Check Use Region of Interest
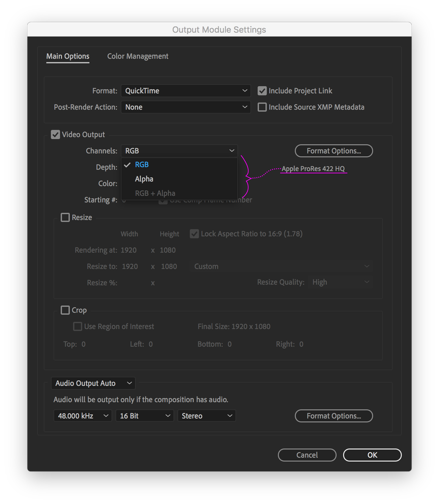 [x=78, y=326]
